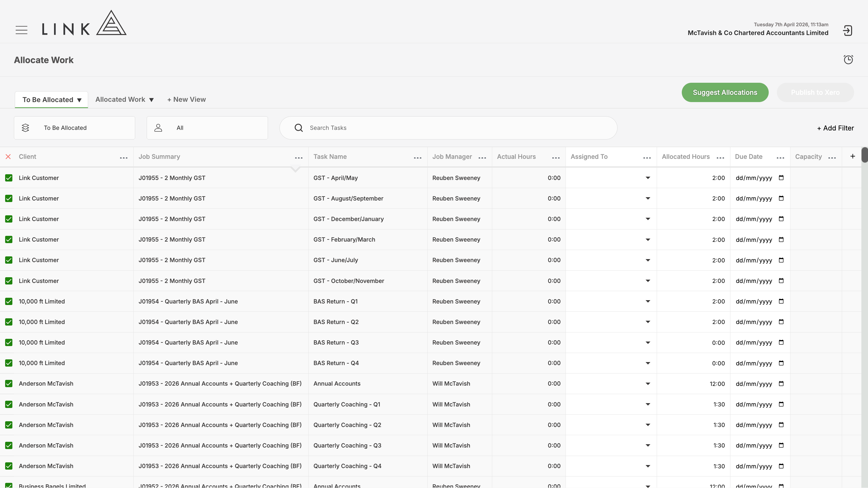The image size is (868, 488).
Task: Uncheck the GST - October/November row
Action: [x=9, y=281]
